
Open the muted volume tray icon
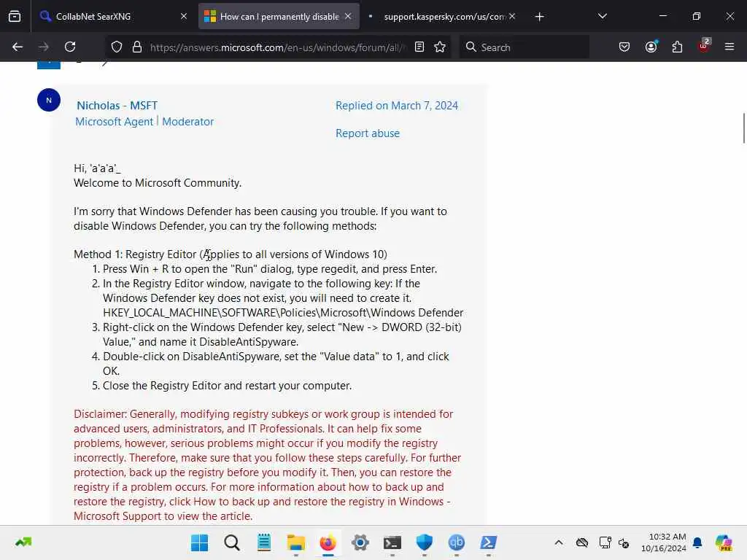(x=624, y=542)
